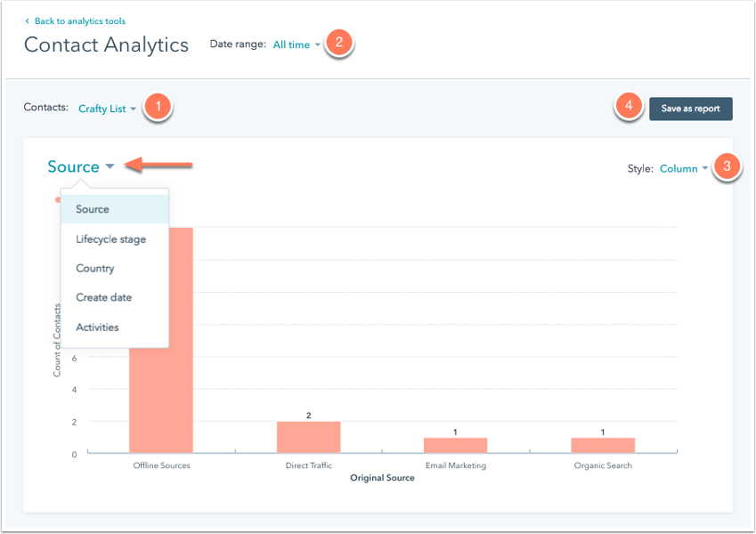Click the back chevron icon near analytics tools
This screenshot has height=534, width=756.
[x=28, y=21]
